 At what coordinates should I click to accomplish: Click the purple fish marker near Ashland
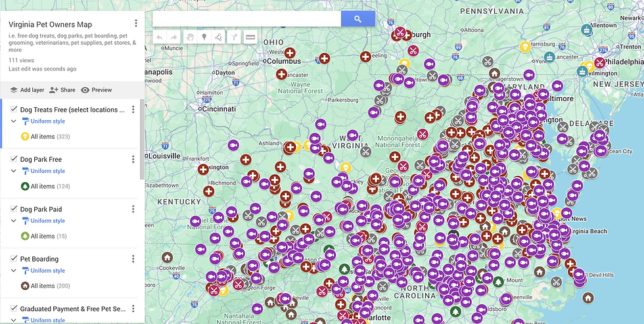pos(233,145)
